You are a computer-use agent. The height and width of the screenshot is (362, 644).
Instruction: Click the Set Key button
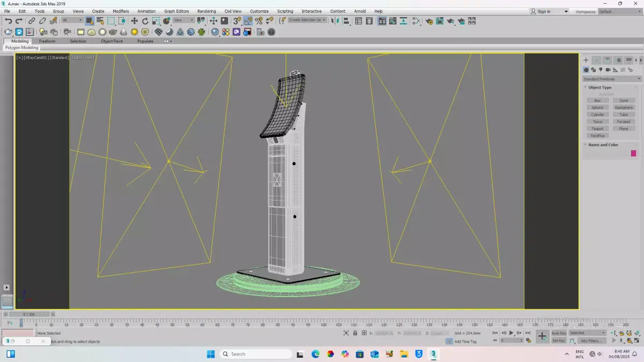tap(559, 341)
